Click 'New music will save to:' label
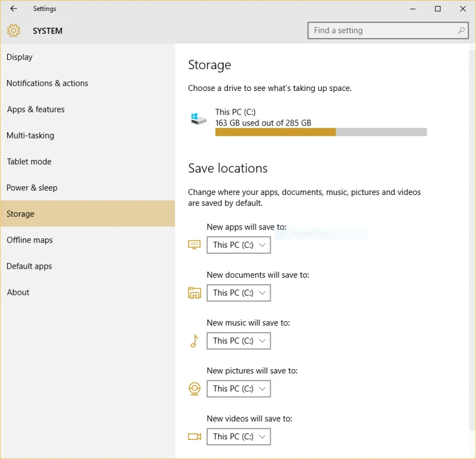The height and width of the screenshot is (459, 476). pos(248,323)
